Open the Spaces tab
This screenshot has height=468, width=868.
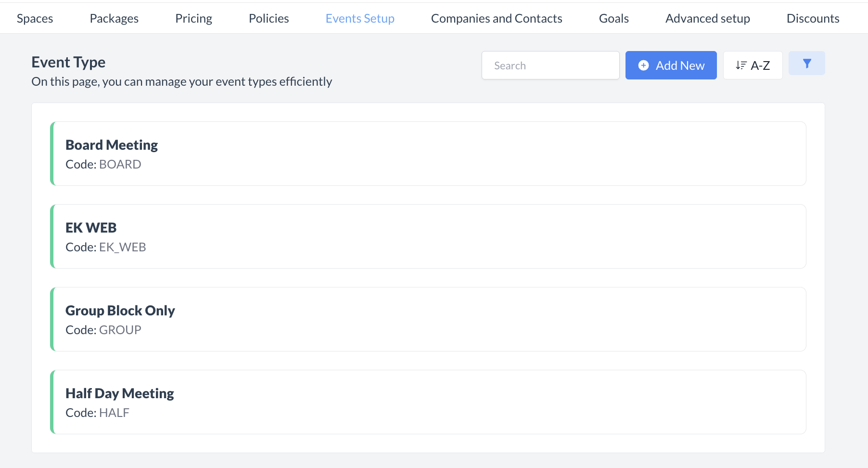(34, 18)
